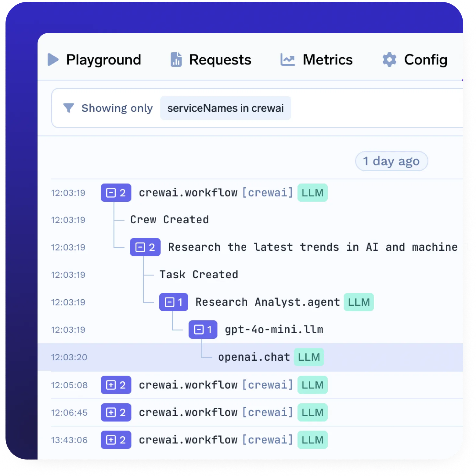Click the Research Analyst.agent span name
Viewport: 476px width, 476px height.
[x=268, y=302]
